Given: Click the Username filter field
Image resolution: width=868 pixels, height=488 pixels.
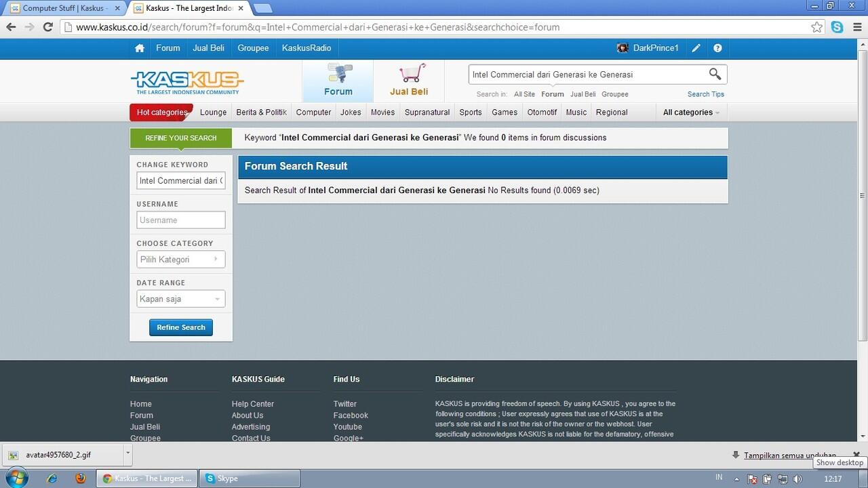Looking at the screenshot, I should pos(181,220).
